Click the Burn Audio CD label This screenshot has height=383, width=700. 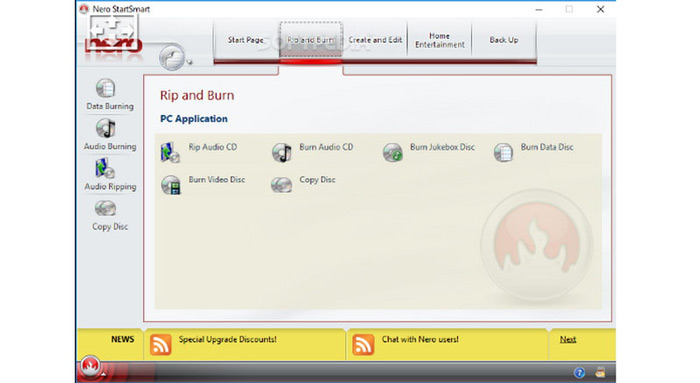[326, 147]
